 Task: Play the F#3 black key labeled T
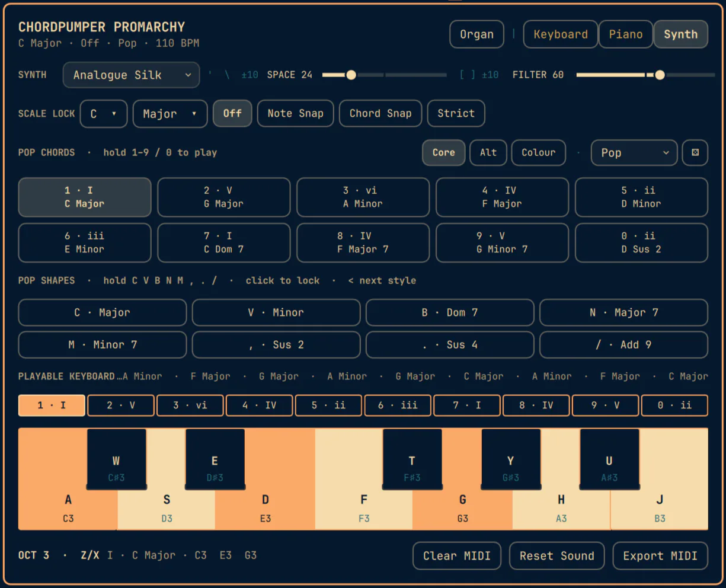[x=412, y=459]
